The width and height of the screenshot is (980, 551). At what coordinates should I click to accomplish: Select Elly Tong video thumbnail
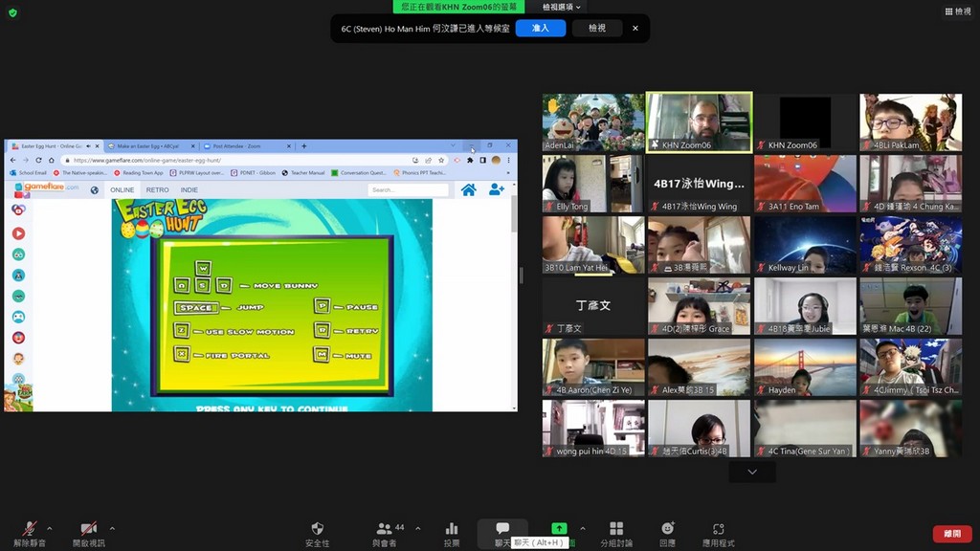click(x=593, y=184)
